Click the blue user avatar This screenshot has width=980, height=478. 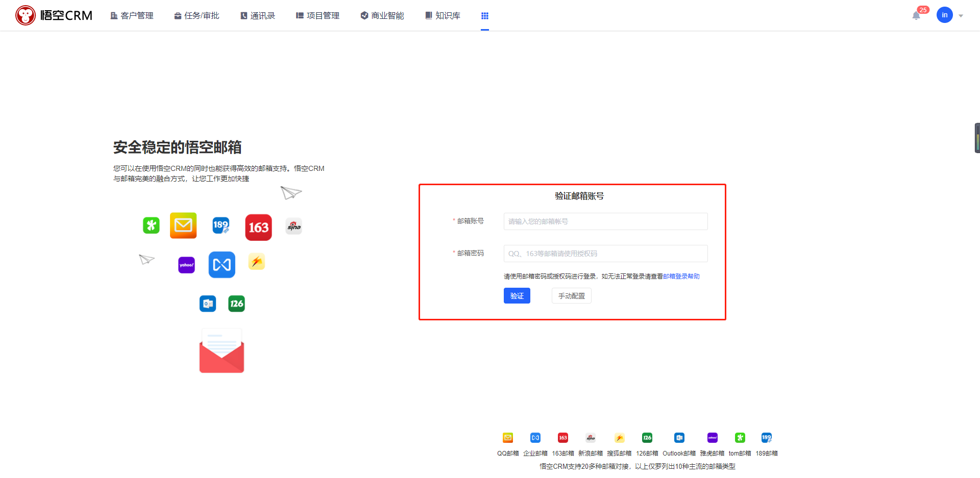pos(945,15)
